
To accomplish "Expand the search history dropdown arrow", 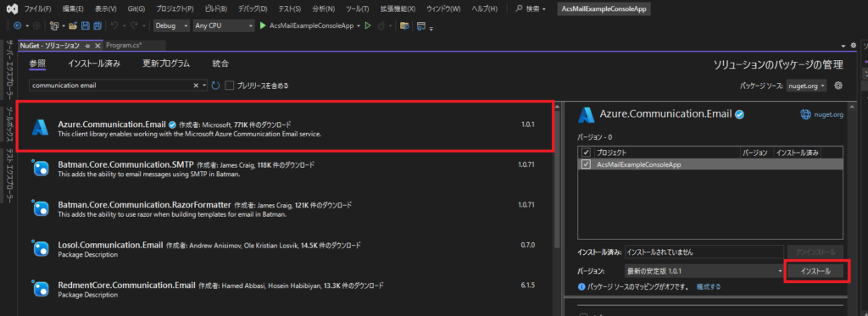I will coord(205,86).
